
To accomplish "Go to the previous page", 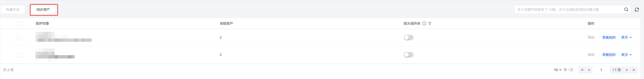I will (x=589, y=70).
